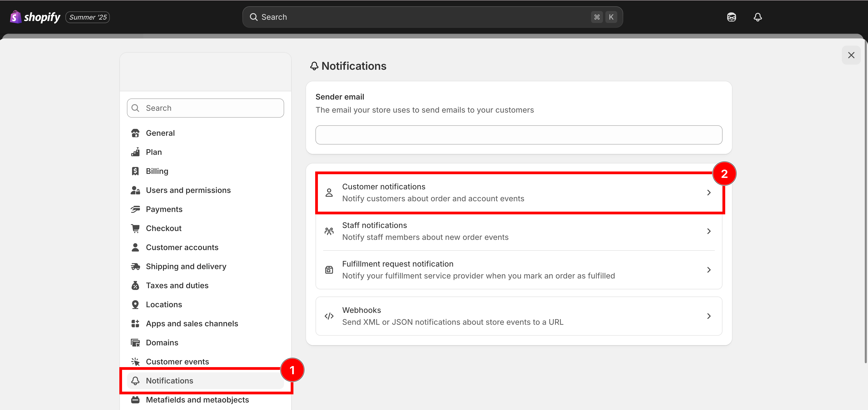Click the Domains icon
The height and width of the screenshot is (410, 868).
(x=135, y=343)
